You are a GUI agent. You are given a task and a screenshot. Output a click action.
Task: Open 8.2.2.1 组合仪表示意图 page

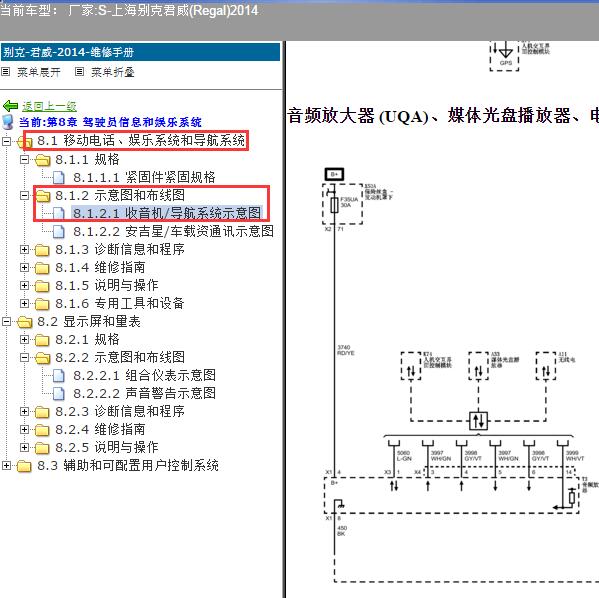point(144,376)
